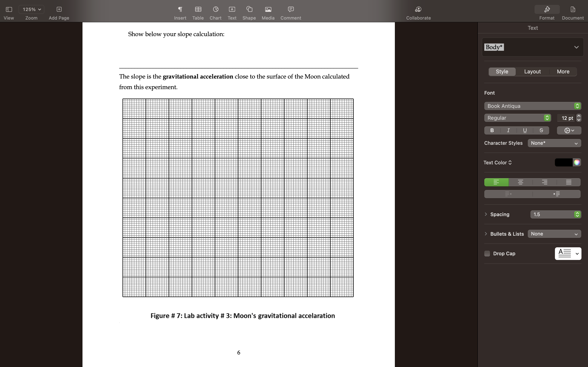Select center text alignment

(520, 182)
